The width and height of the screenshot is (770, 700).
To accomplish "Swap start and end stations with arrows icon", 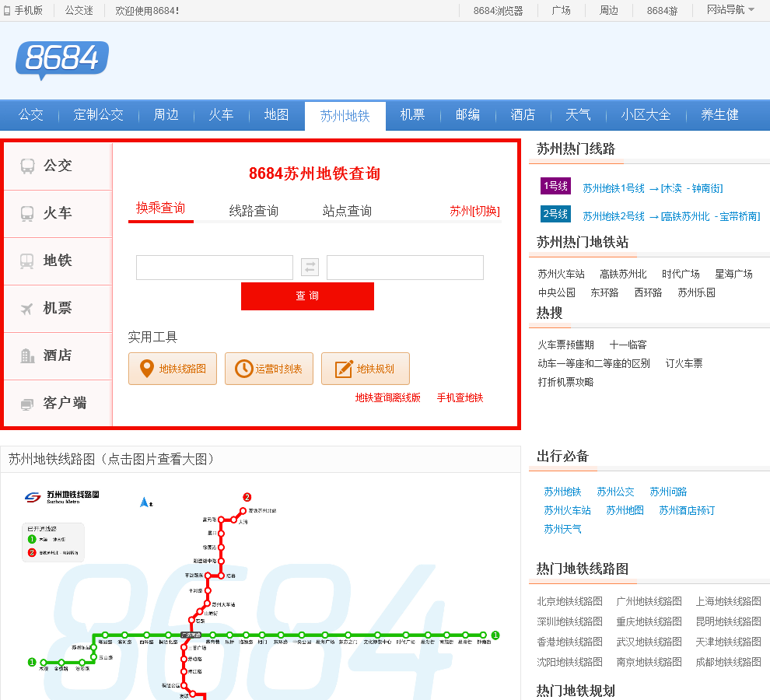I will 310,268.
